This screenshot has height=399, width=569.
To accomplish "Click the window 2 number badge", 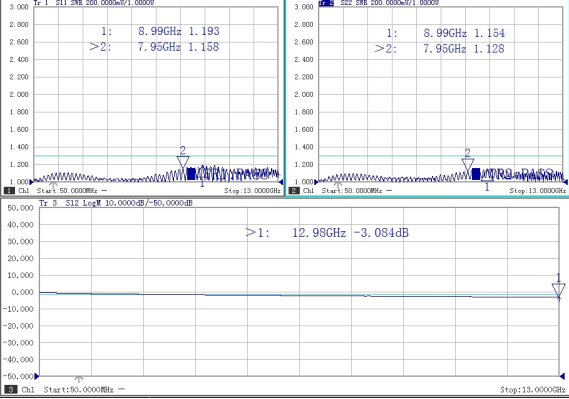I will click(294, 190).
